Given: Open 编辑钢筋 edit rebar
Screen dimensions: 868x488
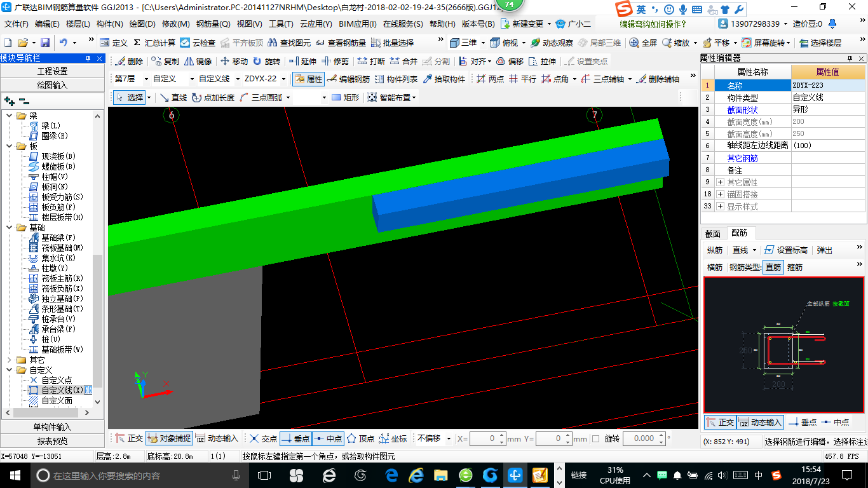Looking at the screenshot, I should click(348, 79).
